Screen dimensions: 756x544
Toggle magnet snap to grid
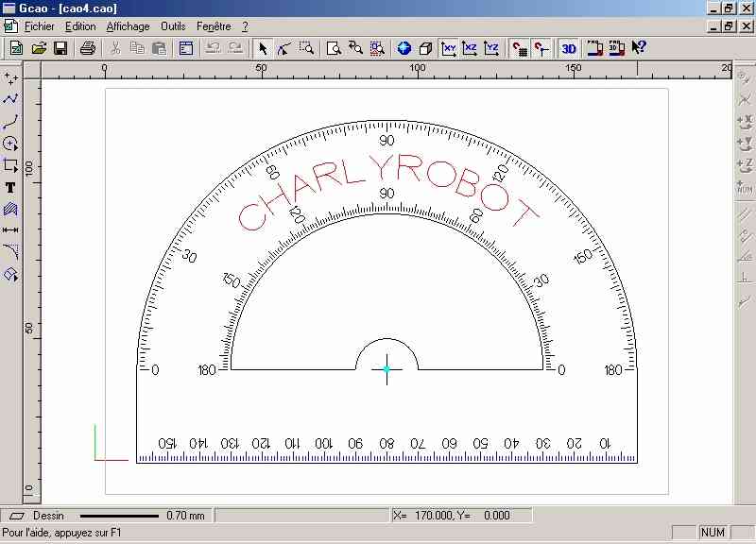click(x=519, y=48)
